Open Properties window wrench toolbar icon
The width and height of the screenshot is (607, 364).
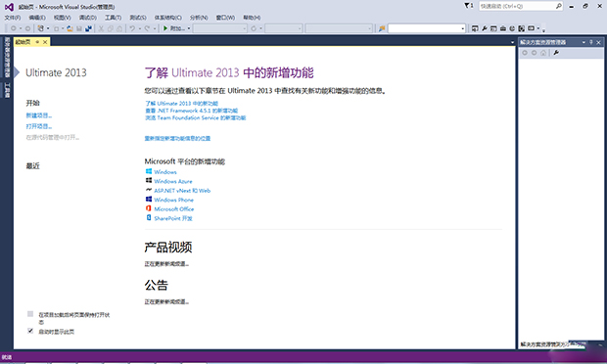click(485, 28)
